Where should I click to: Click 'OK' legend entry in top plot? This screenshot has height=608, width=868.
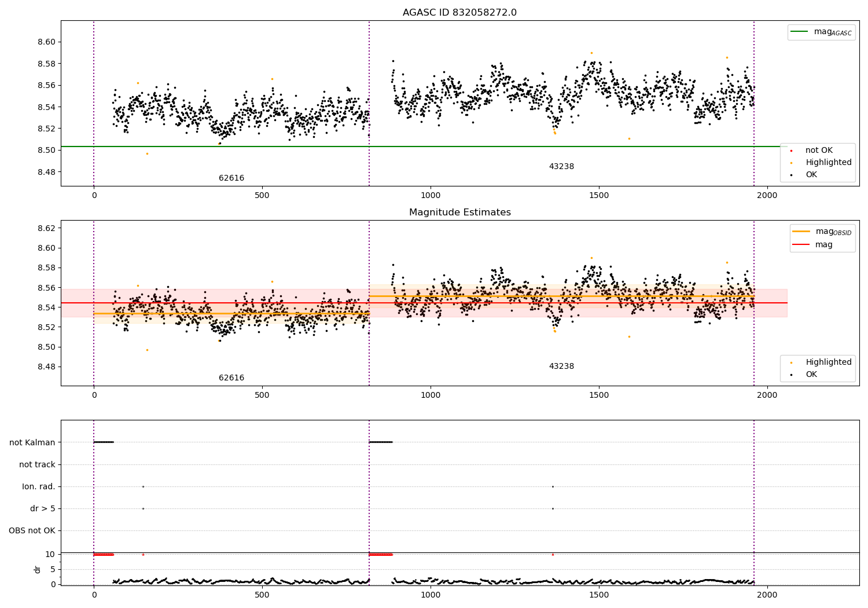[x=804, y=175]
